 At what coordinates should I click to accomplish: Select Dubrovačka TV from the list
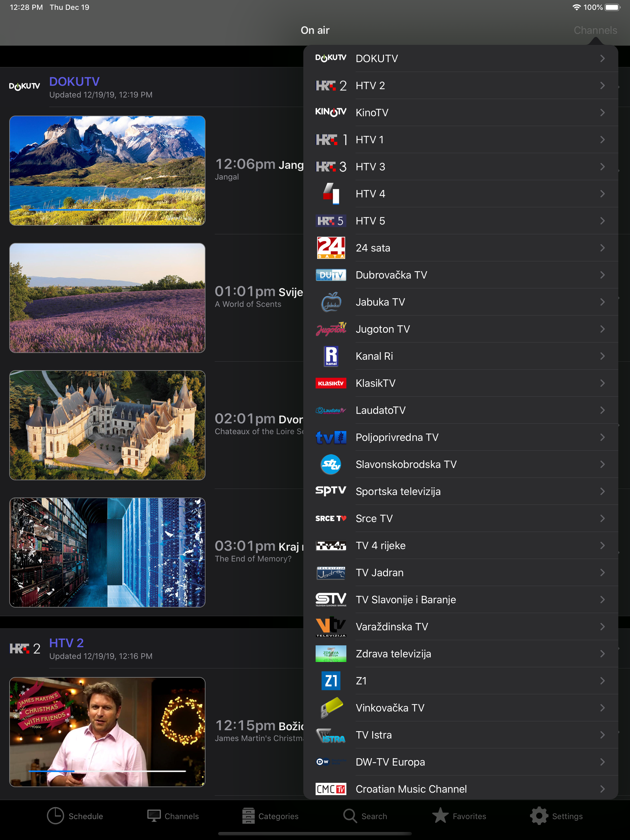(x=461, y=275)
